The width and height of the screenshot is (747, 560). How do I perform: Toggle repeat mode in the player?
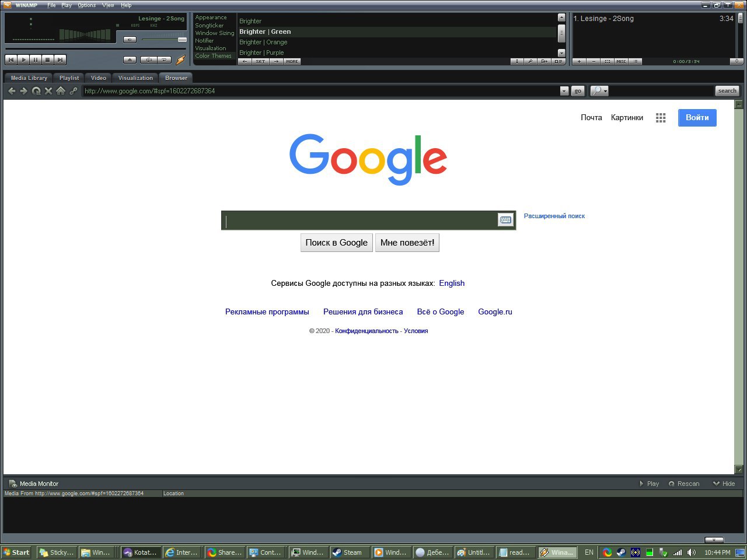165,60
